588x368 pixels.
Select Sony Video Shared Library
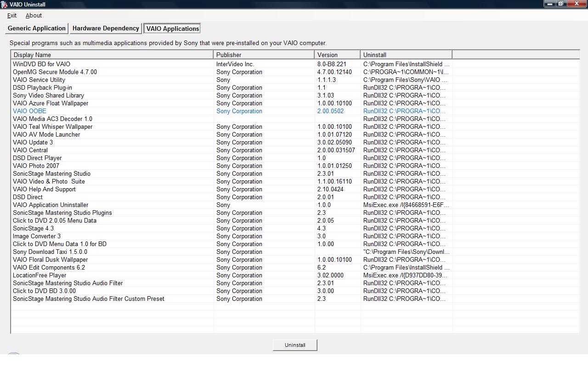(48, 95)
